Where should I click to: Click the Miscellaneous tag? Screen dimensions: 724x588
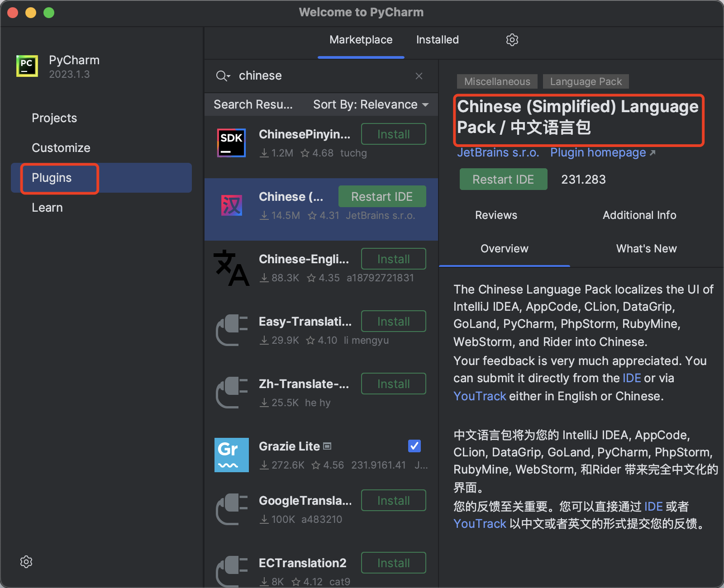click(x=497, y=81)
